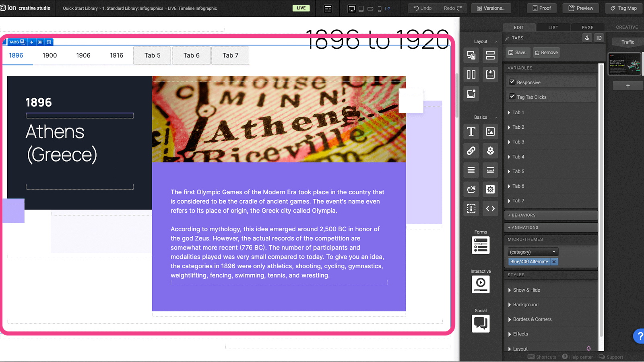
Task: Select the two-column layout icon
Action: coord(471,74)
